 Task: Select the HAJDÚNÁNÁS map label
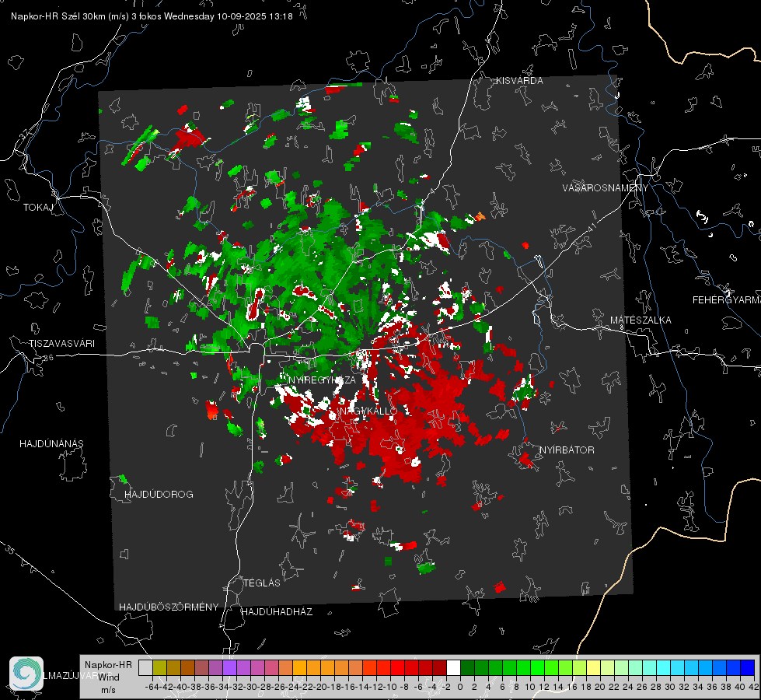(51, 444)
